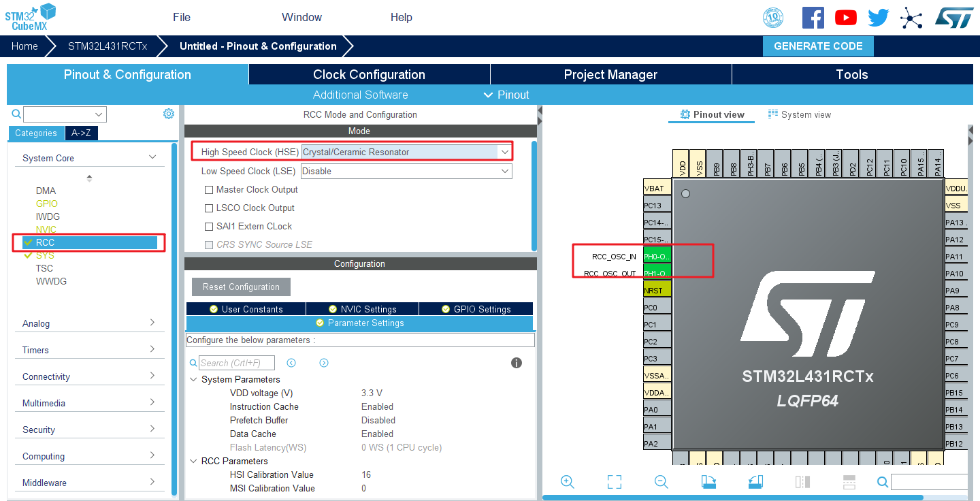Click the info icon in Parameter Settings
Screen dimensions: 980x501
(516, 363)
